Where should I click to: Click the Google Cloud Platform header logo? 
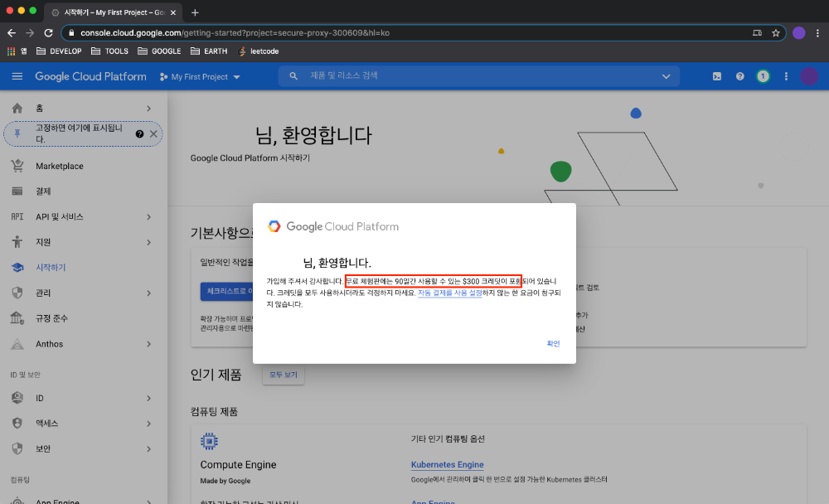tap(90, 76)
